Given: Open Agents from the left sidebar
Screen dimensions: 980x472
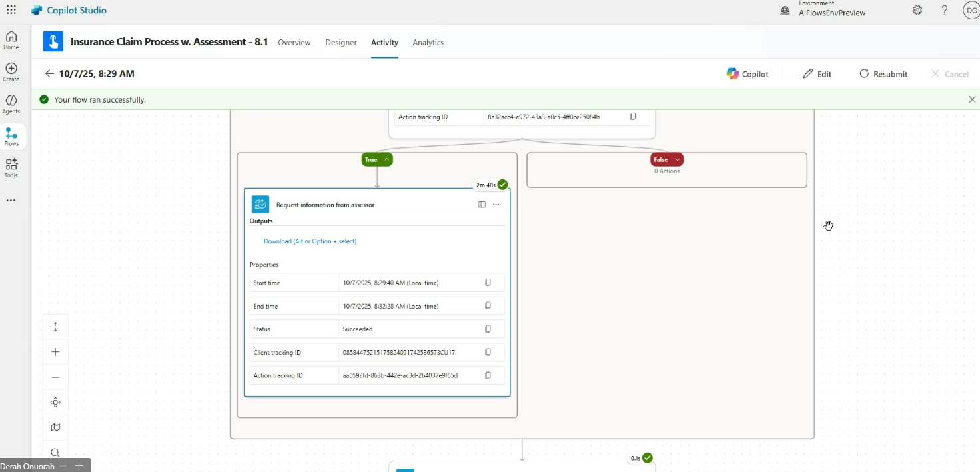Looking at the screenshot, I should pos(11,104).
